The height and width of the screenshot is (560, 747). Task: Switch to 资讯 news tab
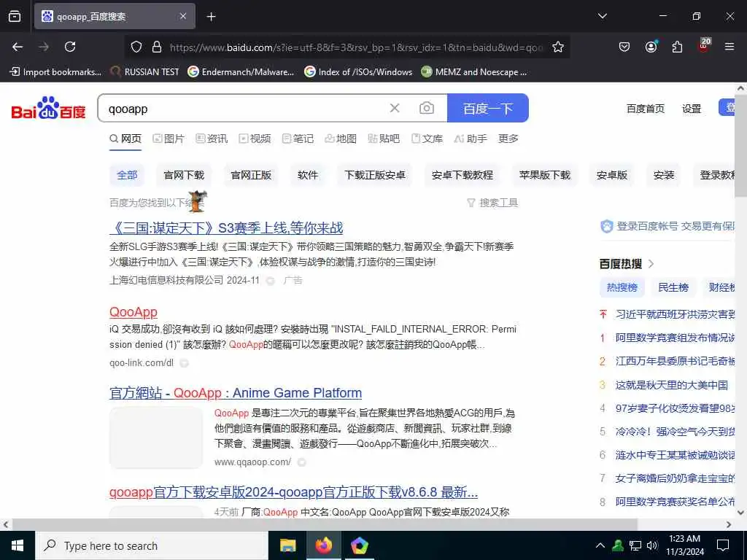212,139
